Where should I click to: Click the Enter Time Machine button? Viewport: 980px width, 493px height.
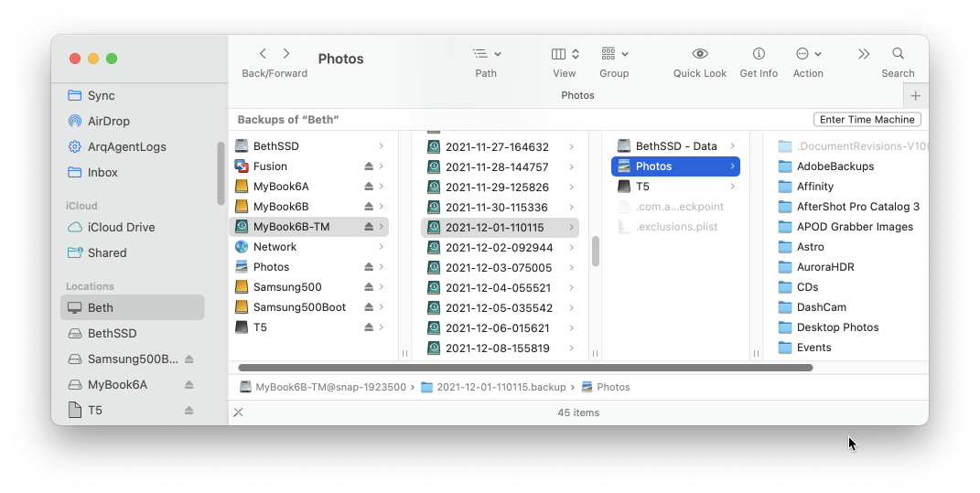(x=867, y=119)
